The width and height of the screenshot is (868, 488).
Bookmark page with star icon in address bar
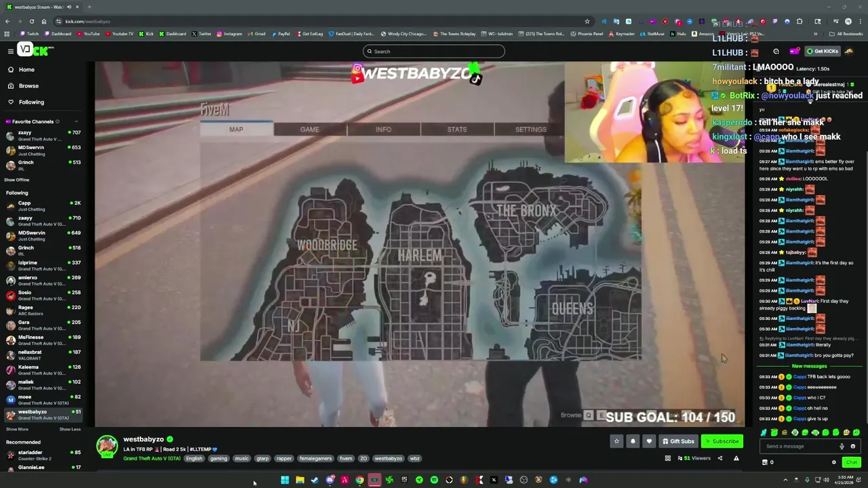point(587,22)
